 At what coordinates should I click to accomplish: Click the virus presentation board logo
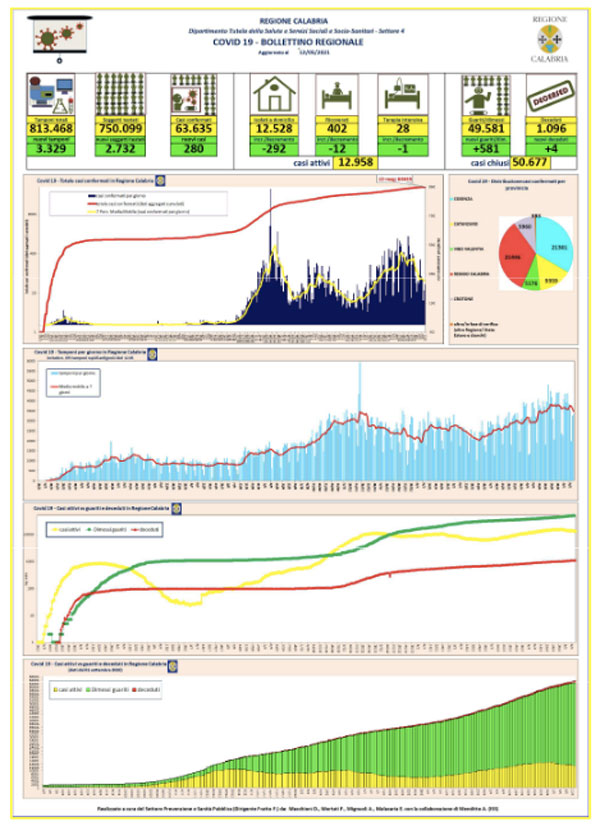coord(60,39)
